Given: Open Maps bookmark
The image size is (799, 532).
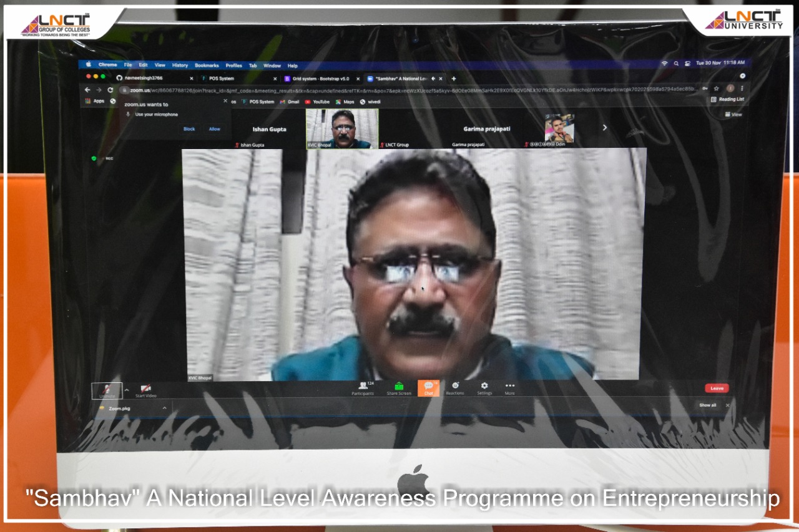Looking at the screenshot, I should [x=345, y=102].
